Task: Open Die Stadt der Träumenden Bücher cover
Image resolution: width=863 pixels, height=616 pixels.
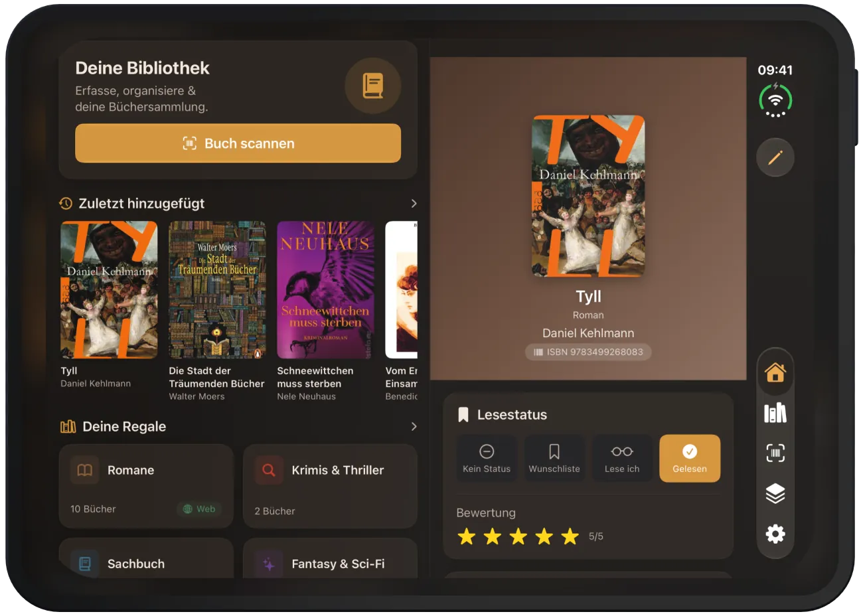Action: point(217,290)
